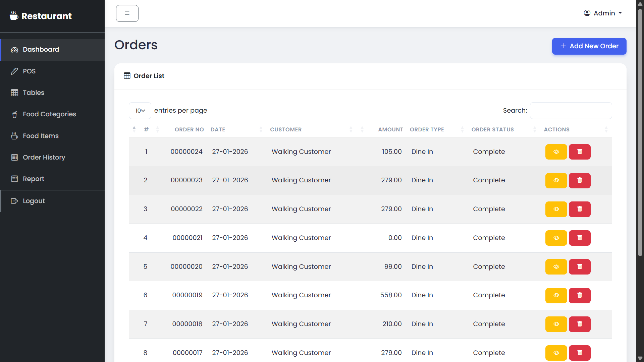
Task: View order 00000022 details (eye icon)
Action: 556,209
